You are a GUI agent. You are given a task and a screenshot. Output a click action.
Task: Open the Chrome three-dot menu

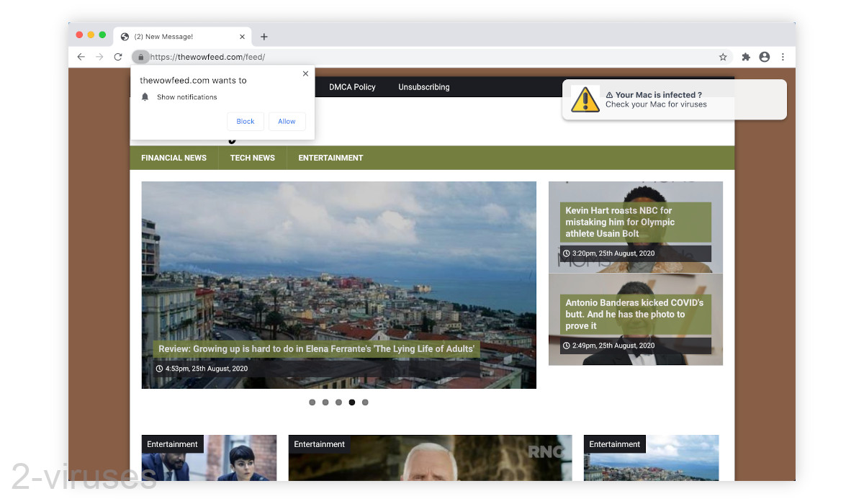point(783,56)
